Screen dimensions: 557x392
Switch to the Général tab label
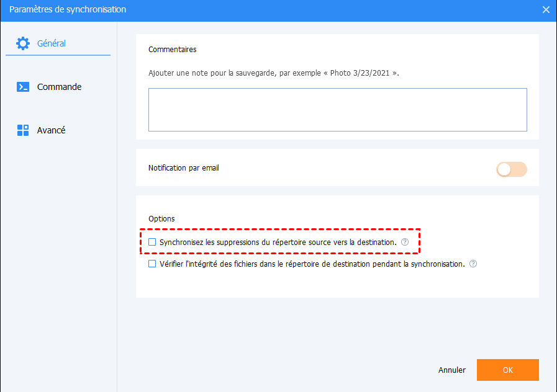(x=52, y=43)
